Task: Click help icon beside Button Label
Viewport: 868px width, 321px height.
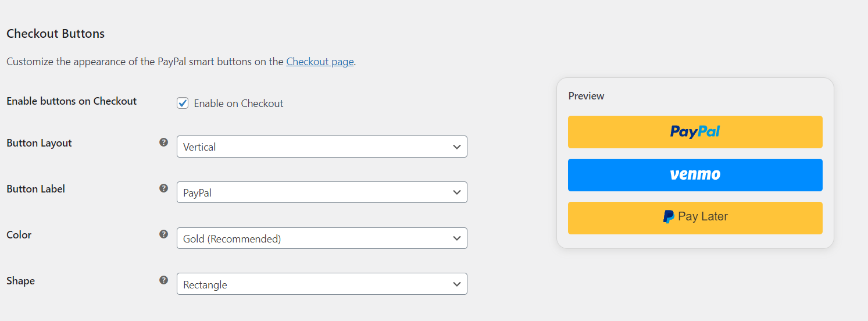Action: click(164, 188)
